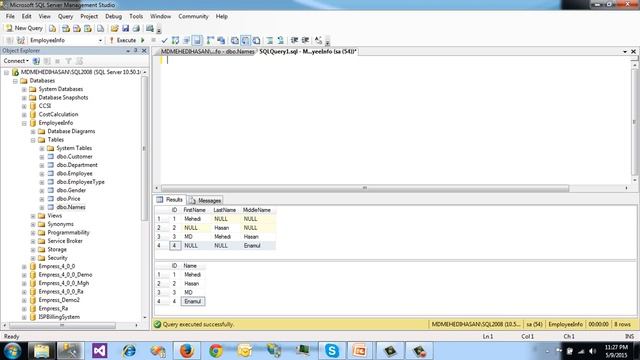Open the Debug menu
Screen dimensions: 640x360
point(113,16)
